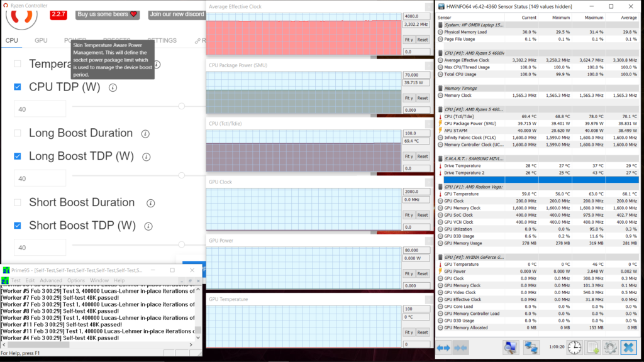This screenshot has height=362, width=644.
Task: Switch to the GPU tab
Action: (41, 41)
